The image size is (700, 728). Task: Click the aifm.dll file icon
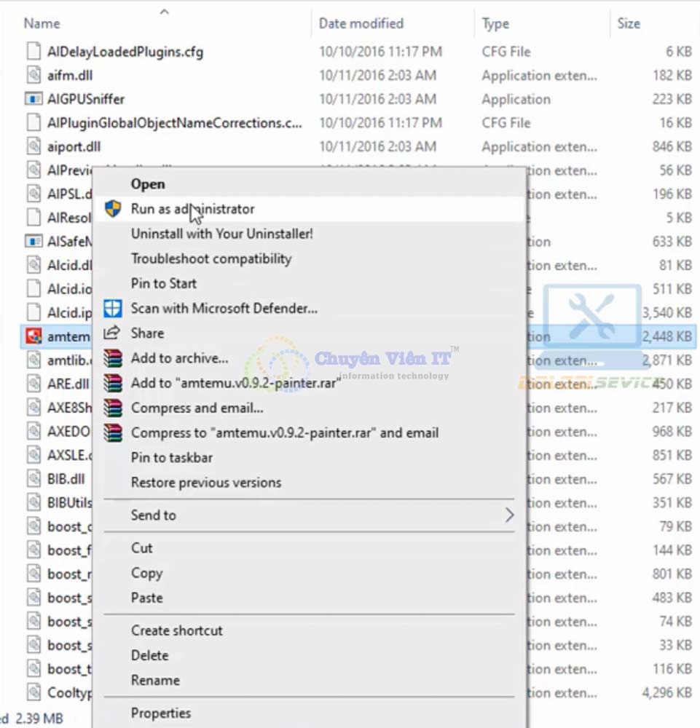tap(34, 75)
